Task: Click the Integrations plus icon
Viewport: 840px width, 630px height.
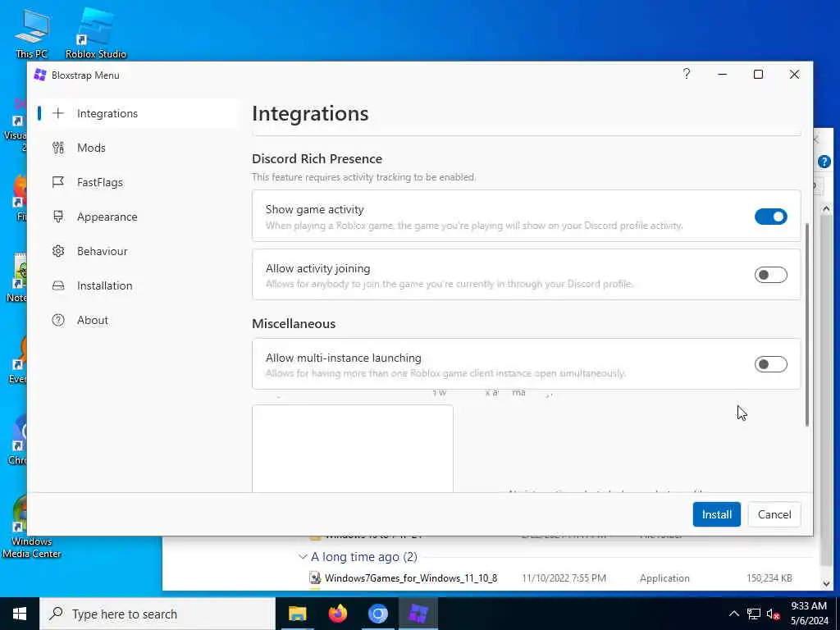Action: (x=58, y=113)
